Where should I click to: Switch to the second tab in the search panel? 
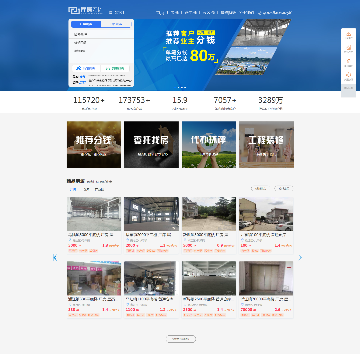(116, 24)
